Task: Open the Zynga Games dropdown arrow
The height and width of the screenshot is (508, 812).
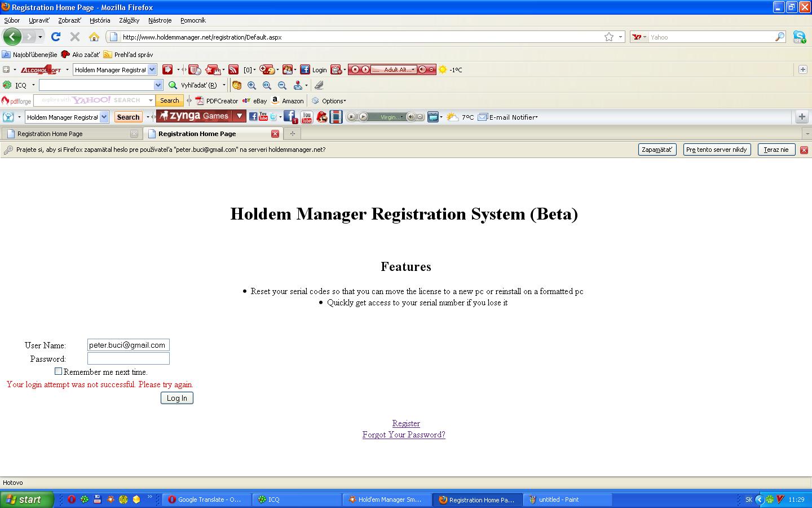Action: [239, 116]
